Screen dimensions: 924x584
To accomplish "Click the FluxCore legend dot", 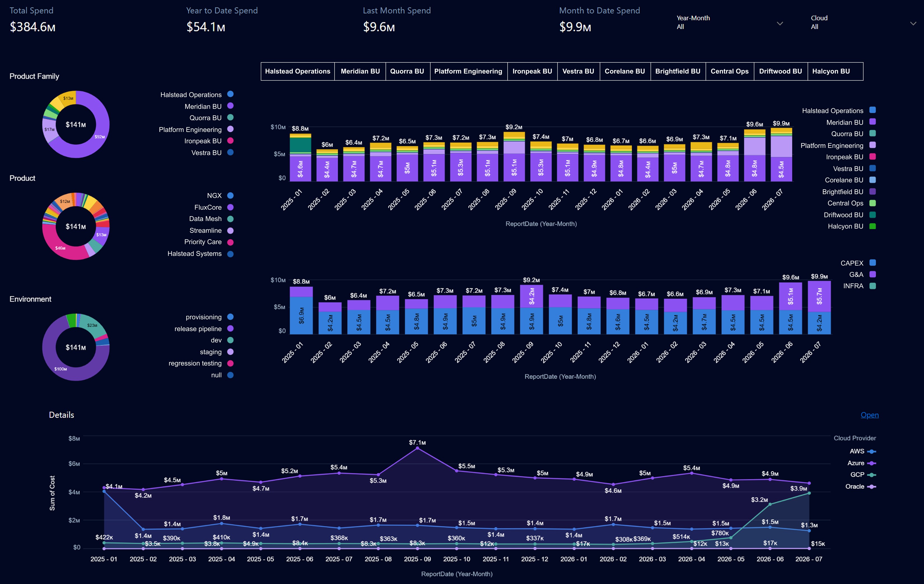I will coord(230,207).
